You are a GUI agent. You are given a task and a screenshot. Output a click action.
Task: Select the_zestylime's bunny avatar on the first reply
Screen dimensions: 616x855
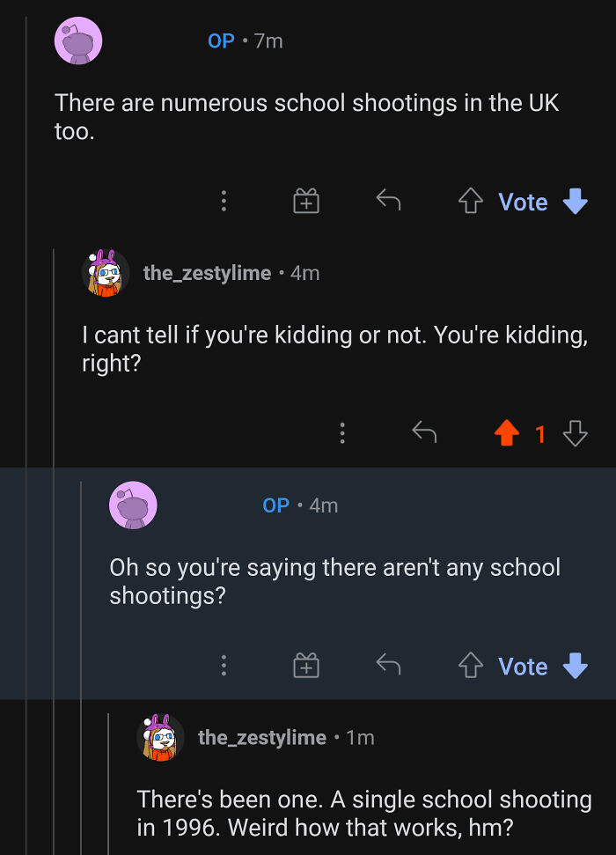104,272
